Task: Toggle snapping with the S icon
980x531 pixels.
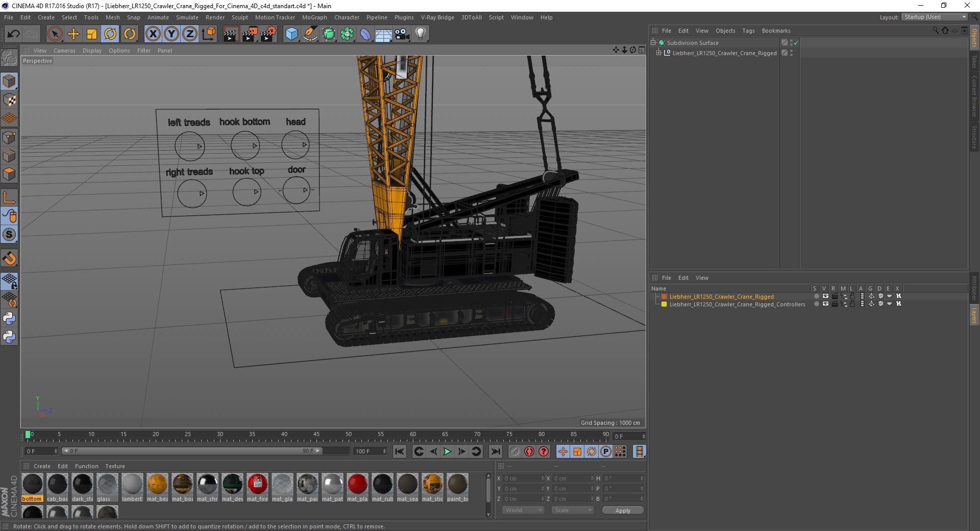Action: click(9, 234)
